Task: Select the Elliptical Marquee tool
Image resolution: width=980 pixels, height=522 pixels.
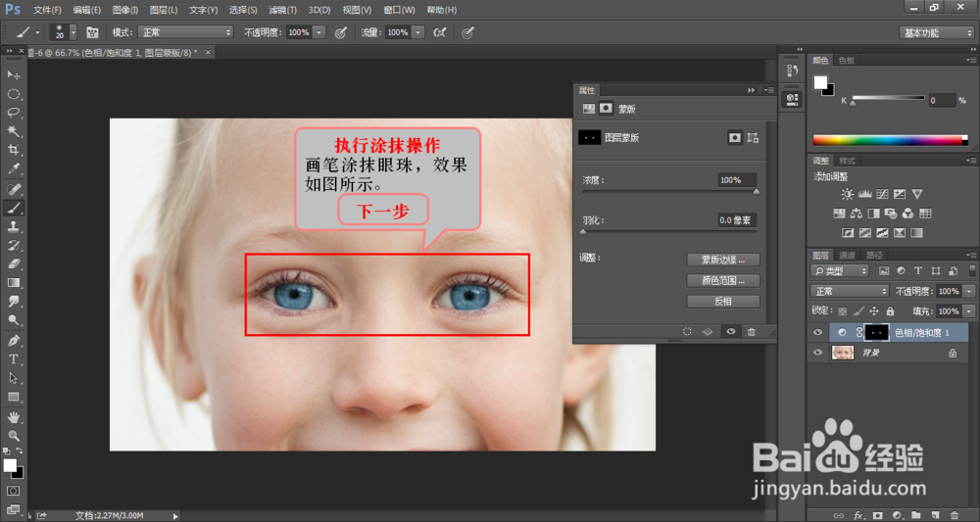Action: [x=13, y=94]
